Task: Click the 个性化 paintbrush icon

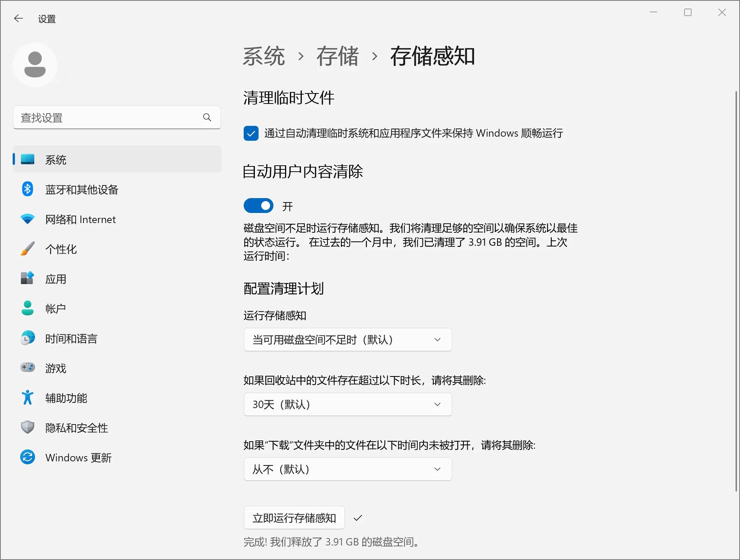Action: 28,249
